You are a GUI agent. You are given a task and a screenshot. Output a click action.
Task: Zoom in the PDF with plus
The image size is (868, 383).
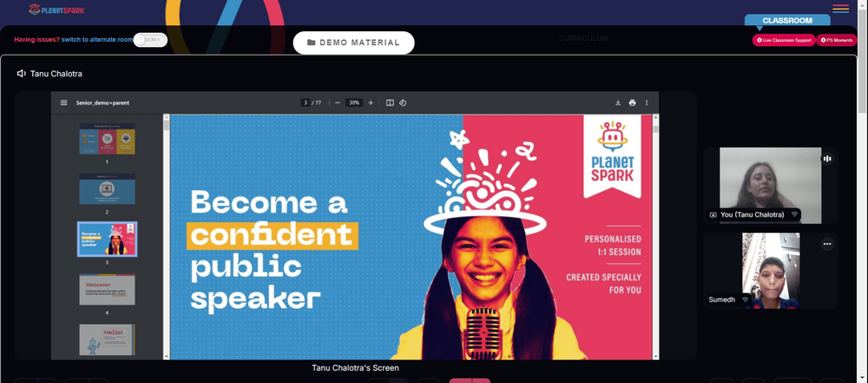point(371,102)
